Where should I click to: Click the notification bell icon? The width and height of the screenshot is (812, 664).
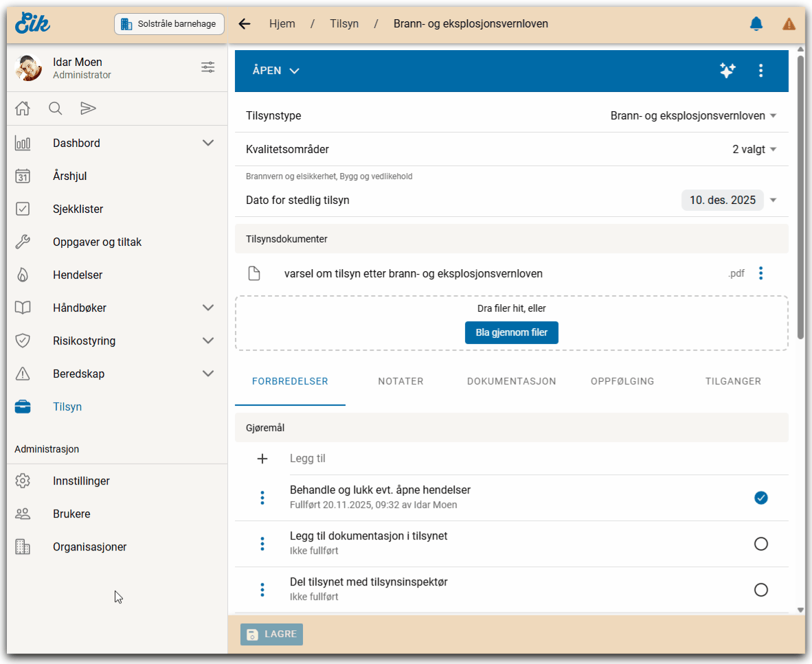pyautogui.click(x=756, y=24)
